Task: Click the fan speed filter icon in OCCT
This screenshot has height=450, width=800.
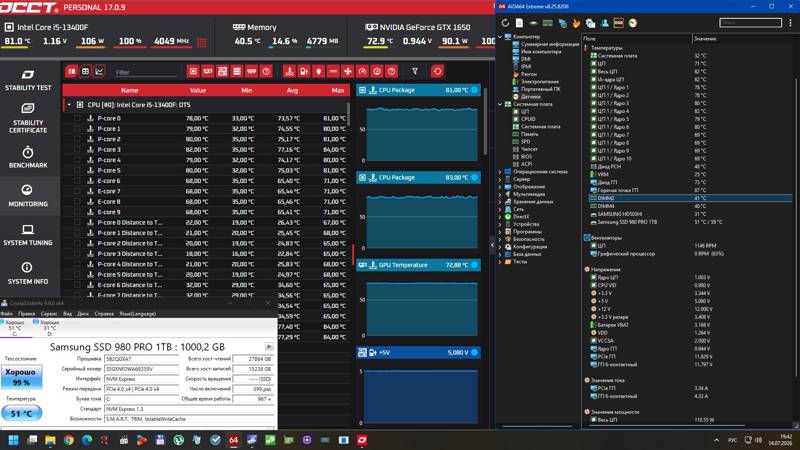Action: click(348, 71)
